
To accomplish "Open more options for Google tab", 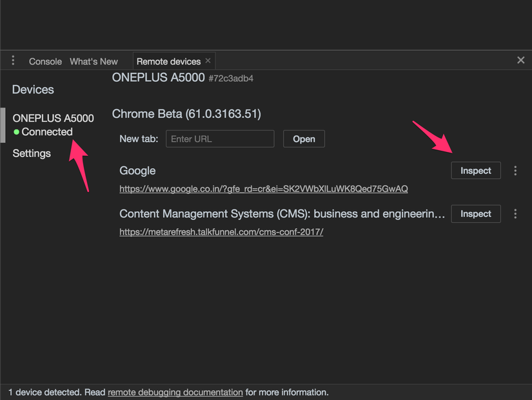I will (x=515, y=171).
